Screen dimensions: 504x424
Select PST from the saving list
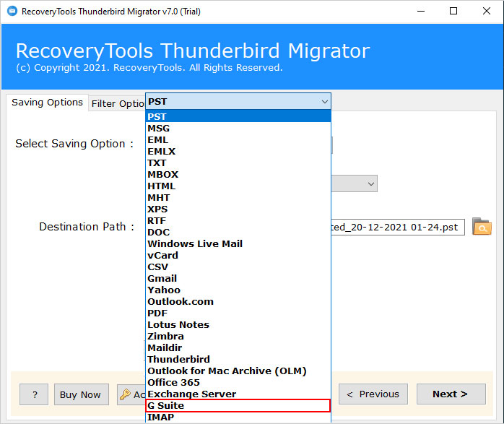(x=238, y=116)
